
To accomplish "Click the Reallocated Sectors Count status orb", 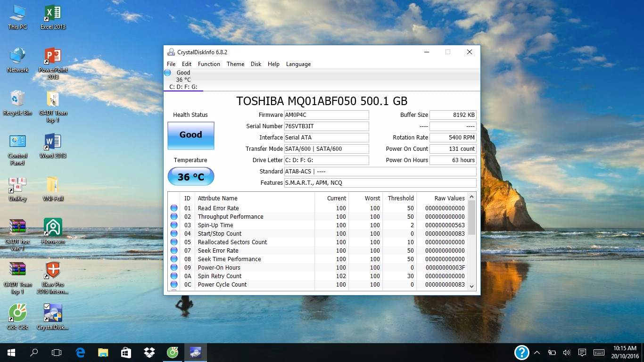I will (x=174, y=242).
